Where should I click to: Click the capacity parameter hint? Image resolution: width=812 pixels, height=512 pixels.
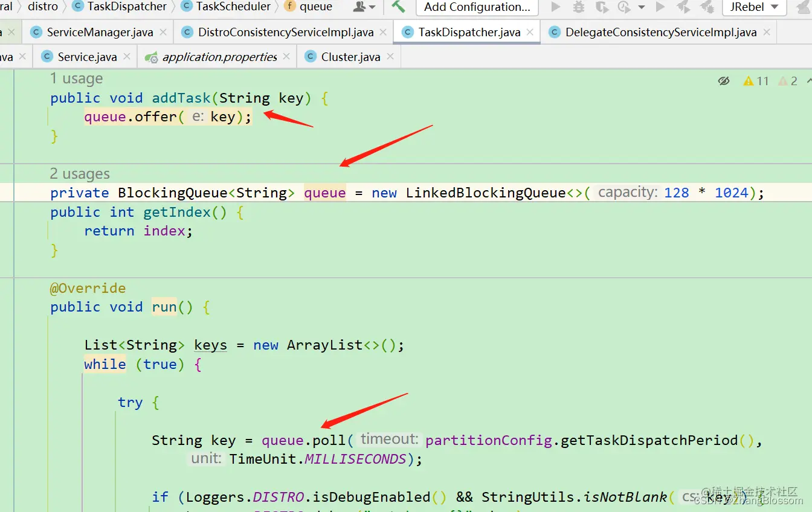click(x=627, y=193)
